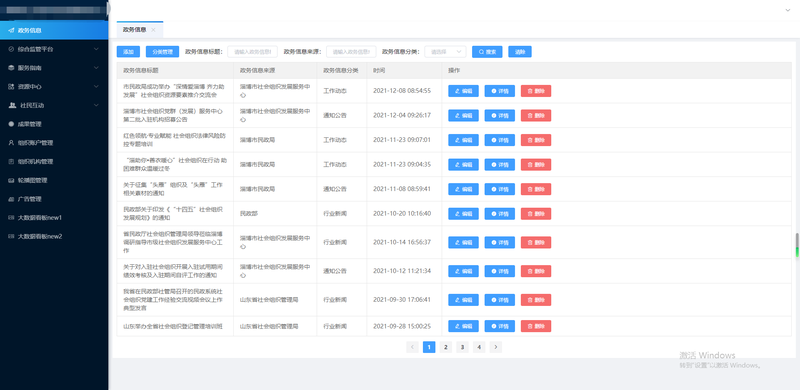Show details for the 2021-11-23 09:07:01 row
The image size is (800, 390).
pos(499,140)
